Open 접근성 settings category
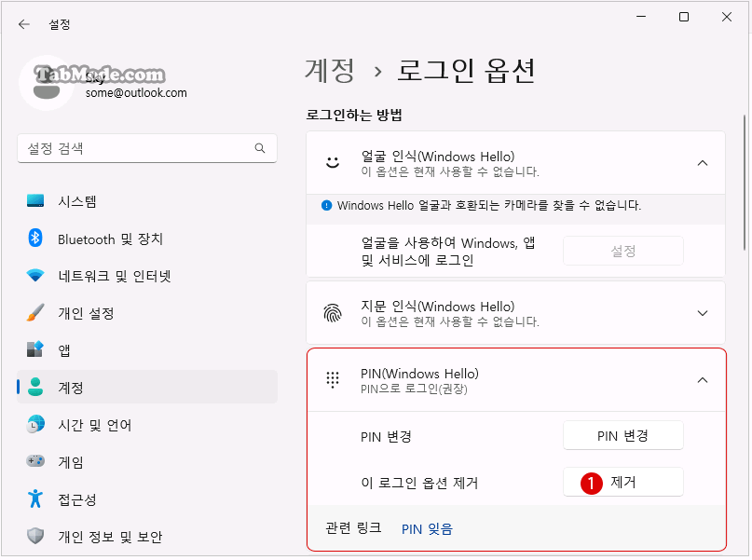Image resolution: width=752 pixels, height=560 pixels. tap(147, 499)
